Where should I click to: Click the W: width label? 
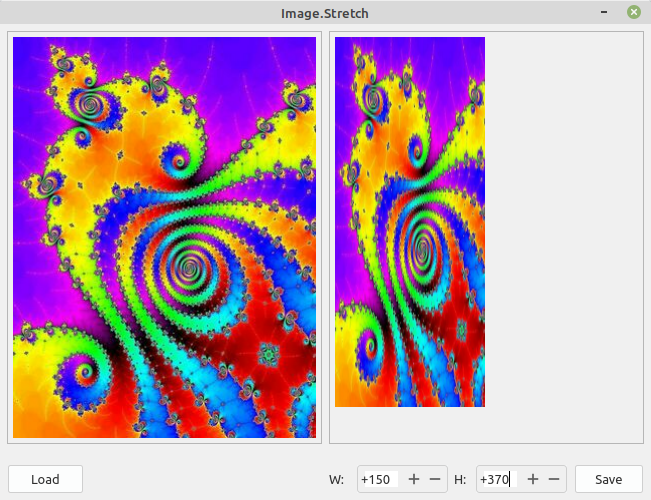click(x=336, y=479)
